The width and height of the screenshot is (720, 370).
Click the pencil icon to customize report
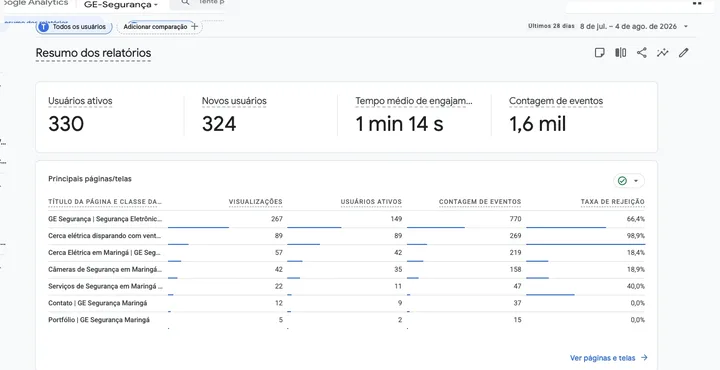tap(684, 53)
